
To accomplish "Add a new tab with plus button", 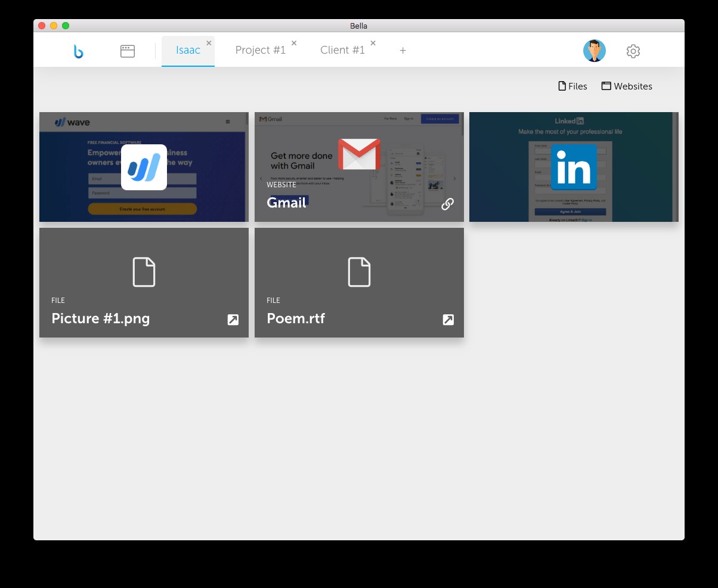I will (x=403, y=51).
